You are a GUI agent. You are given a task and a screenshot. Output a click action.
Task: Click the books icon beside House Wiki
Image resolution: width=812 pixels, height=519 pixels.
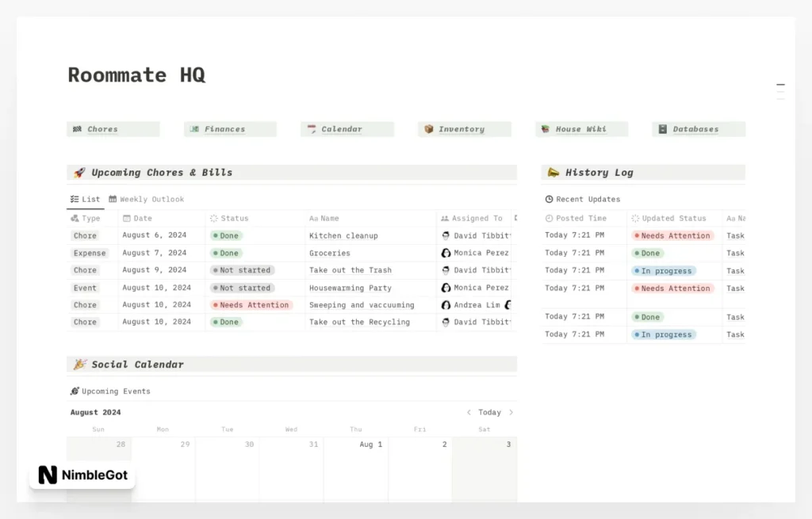pos(546,129)
